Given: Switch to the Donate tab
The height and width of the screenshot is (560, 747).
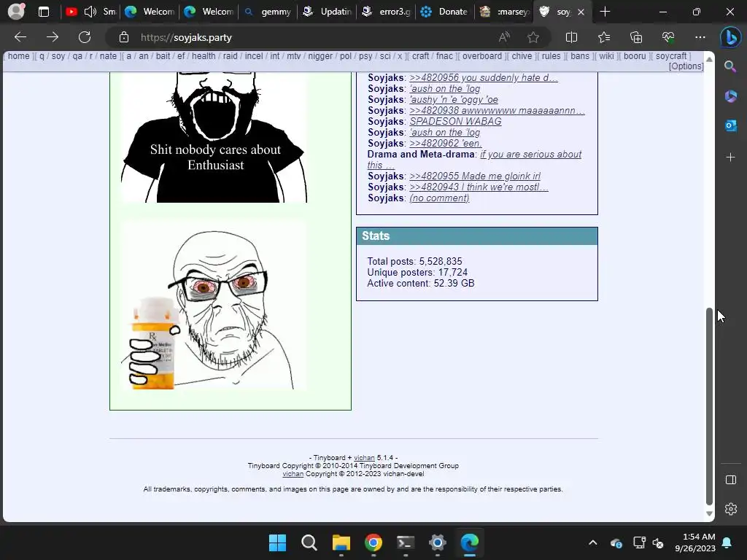Looking at the screenshot, I should pyautogui.click(x=444, y=12).
